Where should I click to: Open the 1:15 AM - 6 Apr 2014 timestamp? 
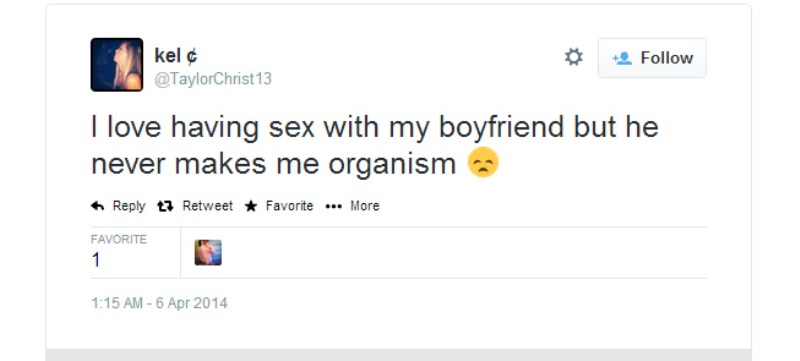[159, 303]
